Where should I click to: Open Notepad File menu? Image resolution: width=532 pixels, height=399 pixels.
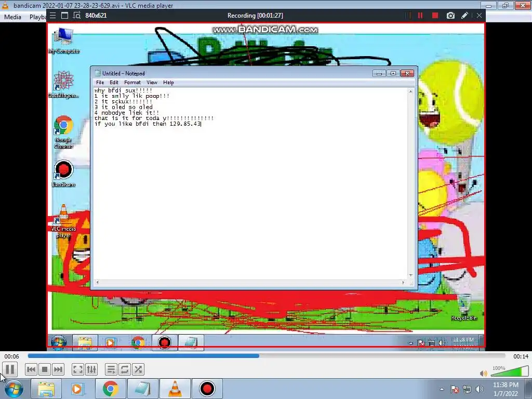[100, 83]
